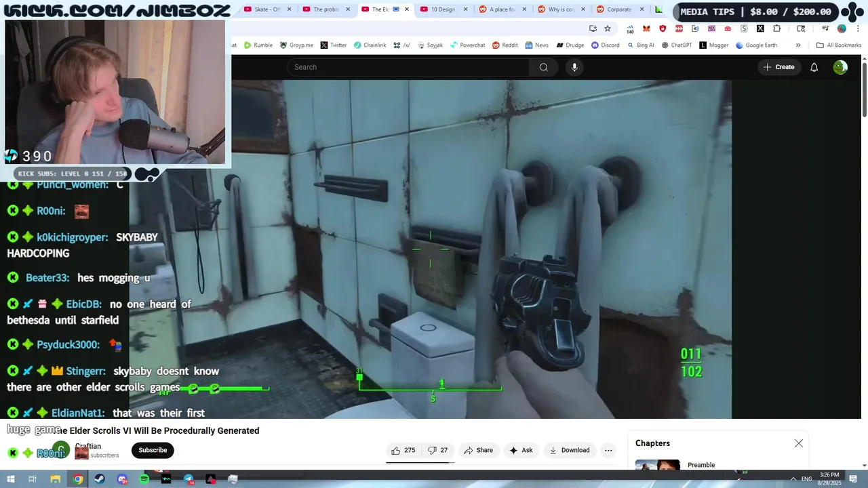Bookmark this page with the star icon
Image resolution: width=868 pixels, height=488 pixels.
pos(608,28)
